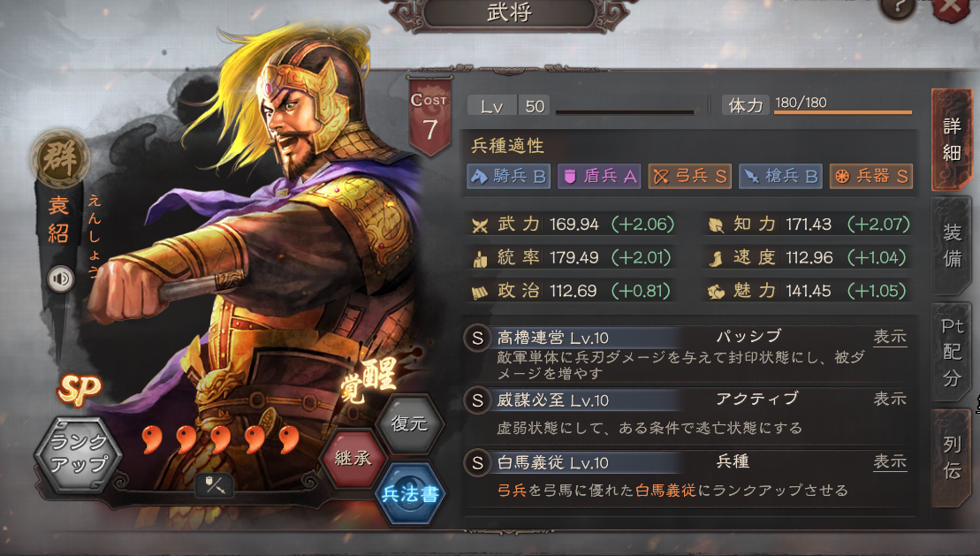The height and width of the screenshot is (556, 980).
Task: Tap the ランクアップ hexagon button
Action: click(x=79, y=453)
